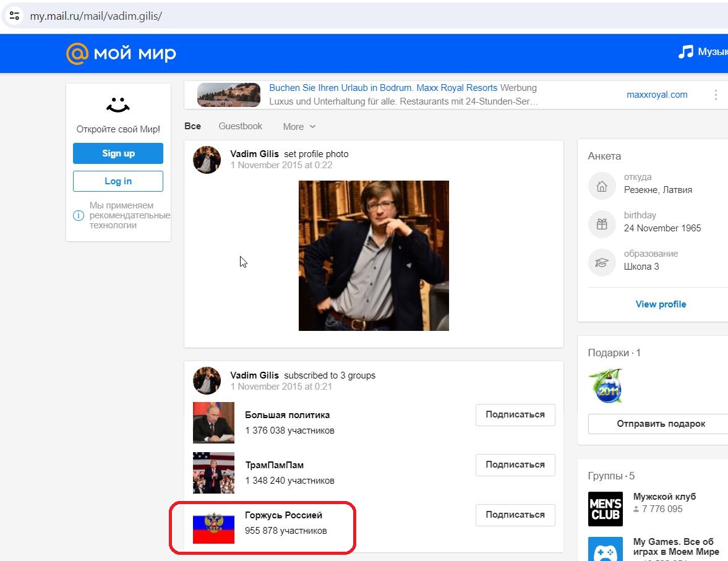Open the My Games gamepad group icon

tap(606, 549)
